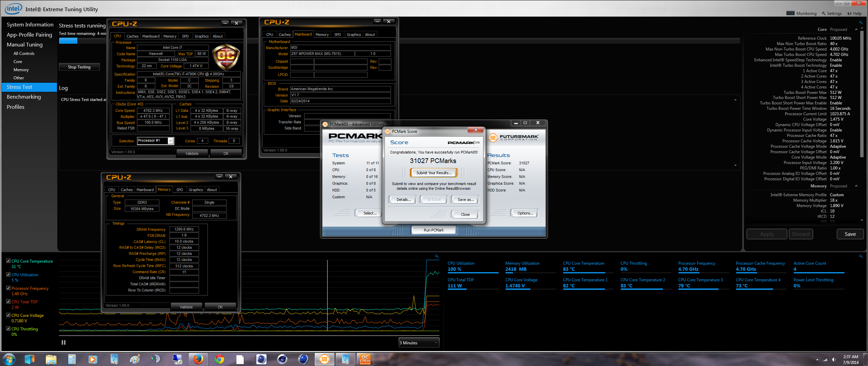Click Options button in PCMark05 Results

525,213
